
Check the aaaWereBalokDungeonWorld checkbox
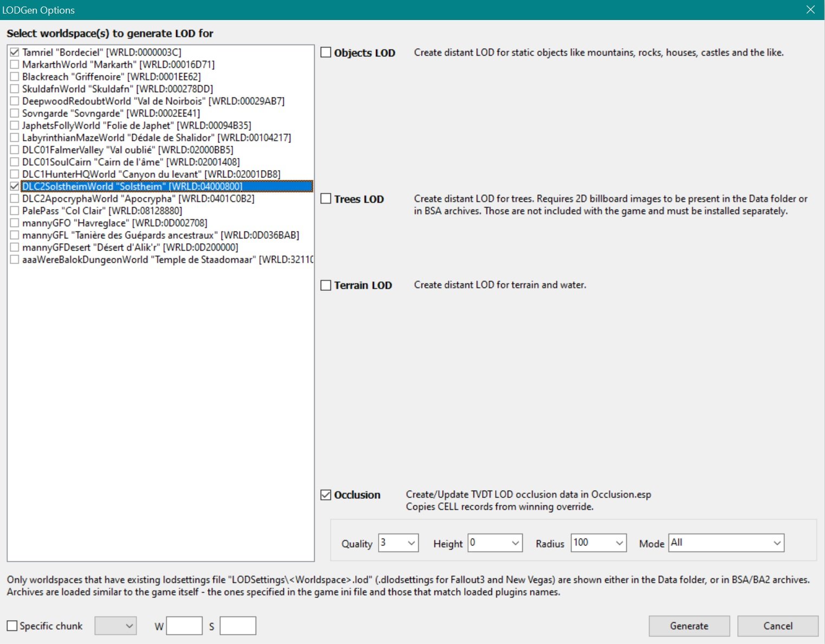tap(15, 259)
